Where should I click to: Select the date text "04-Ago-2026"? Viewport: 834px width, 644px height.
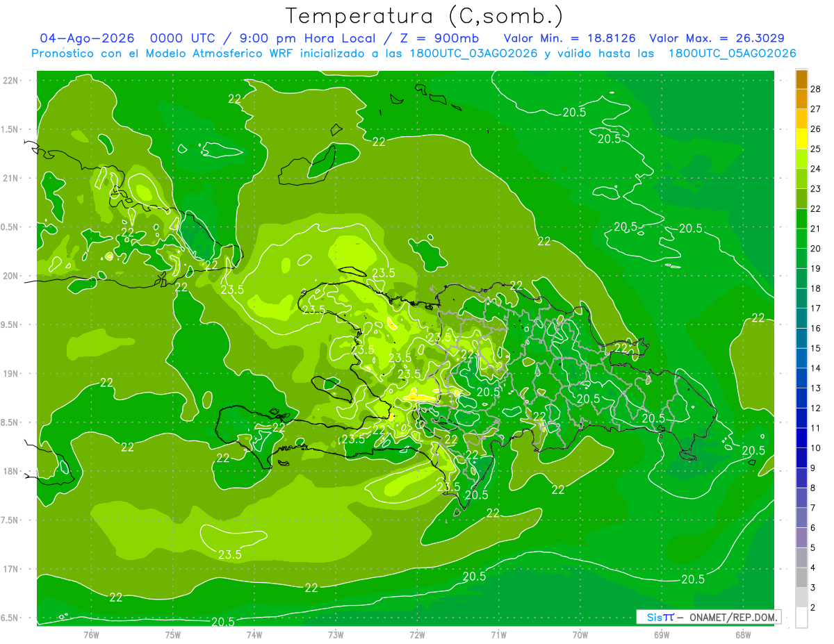(x=87, y=38)
